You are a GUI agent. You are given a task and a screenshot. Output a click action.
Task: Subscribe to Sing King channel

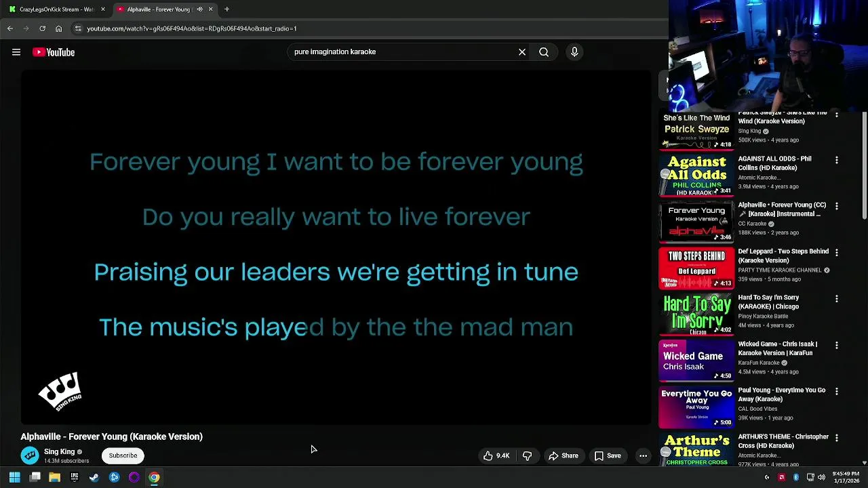(x=123, y=455)
